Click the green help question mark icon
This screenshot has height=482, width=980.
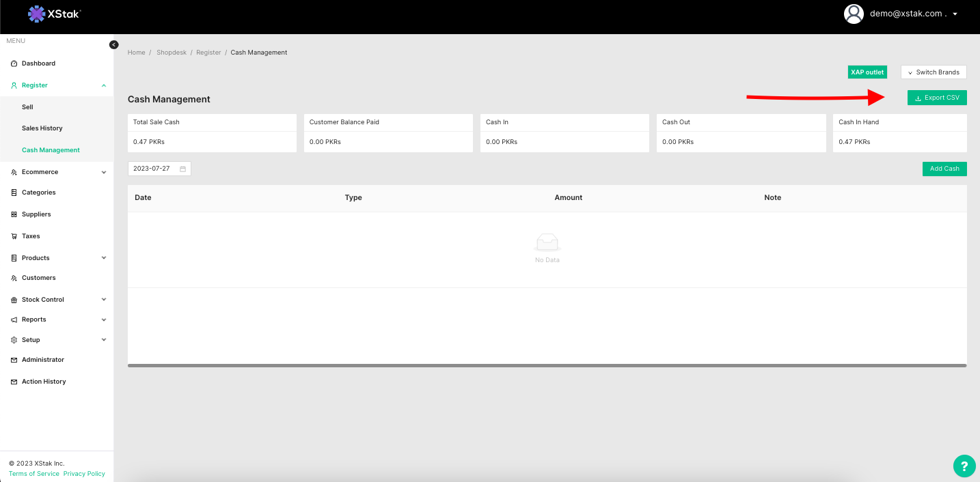964,466
